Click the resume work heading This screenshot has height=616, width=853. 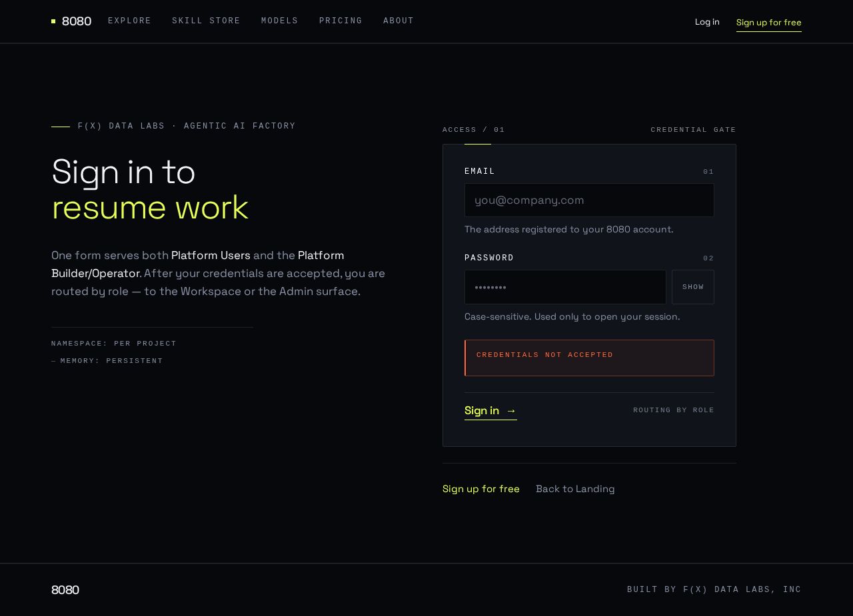[x=150, y=207]
